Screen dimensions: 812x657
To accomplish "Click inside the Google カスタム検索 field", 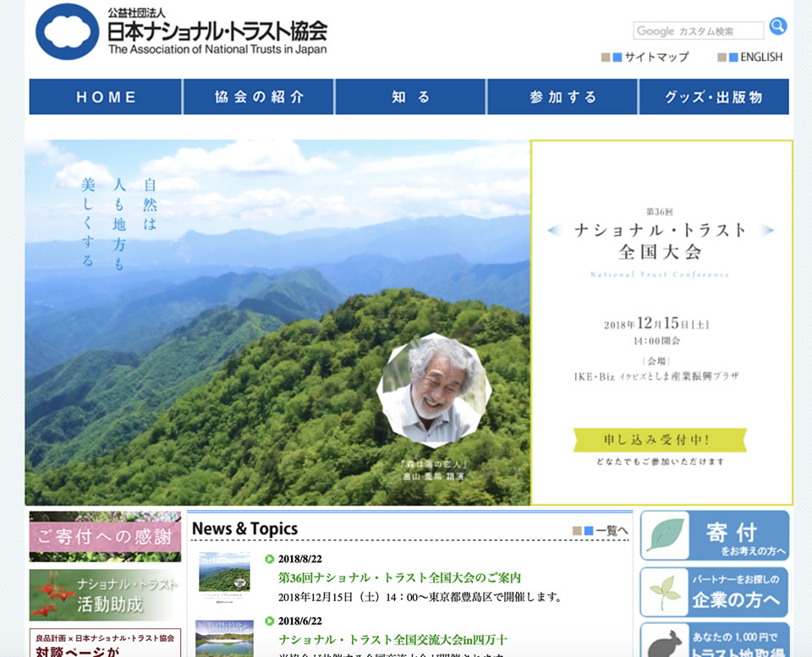I will tap(698, 30).
